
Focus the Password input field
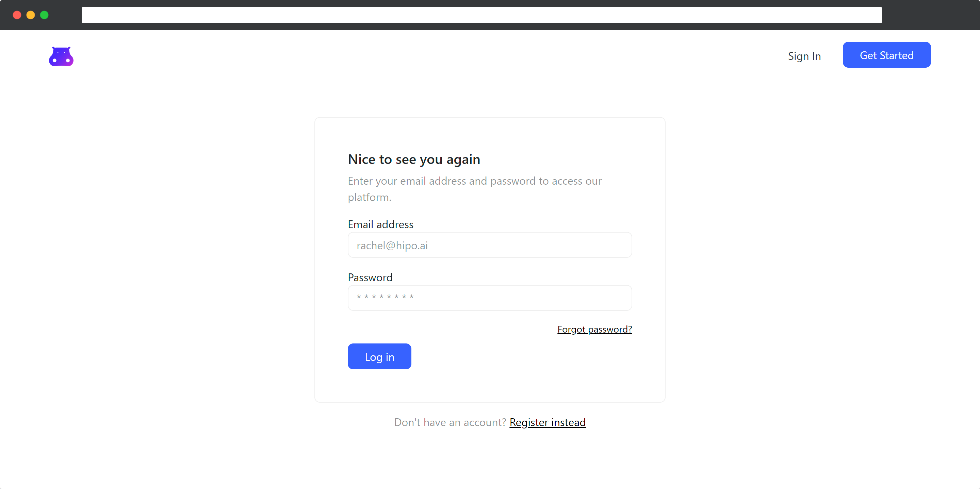tap(490, 298)
